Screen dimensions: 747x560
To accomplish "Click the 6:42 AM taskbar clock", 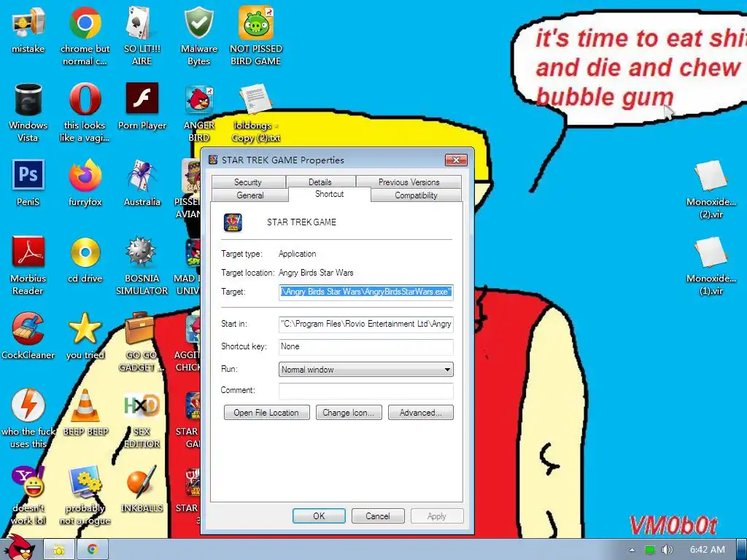I will pyautogui.click(x=707, y=550).
